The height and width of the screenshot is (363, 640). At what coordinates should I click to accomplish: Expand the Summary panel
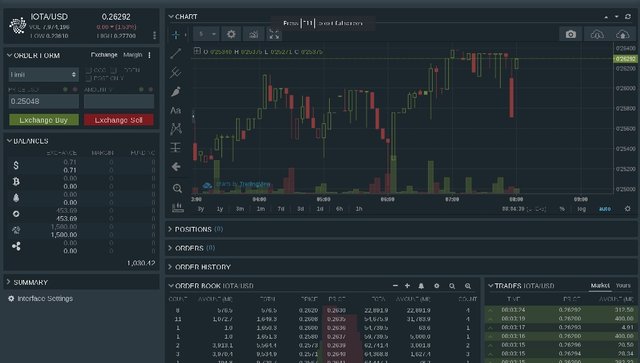(9, 282)
